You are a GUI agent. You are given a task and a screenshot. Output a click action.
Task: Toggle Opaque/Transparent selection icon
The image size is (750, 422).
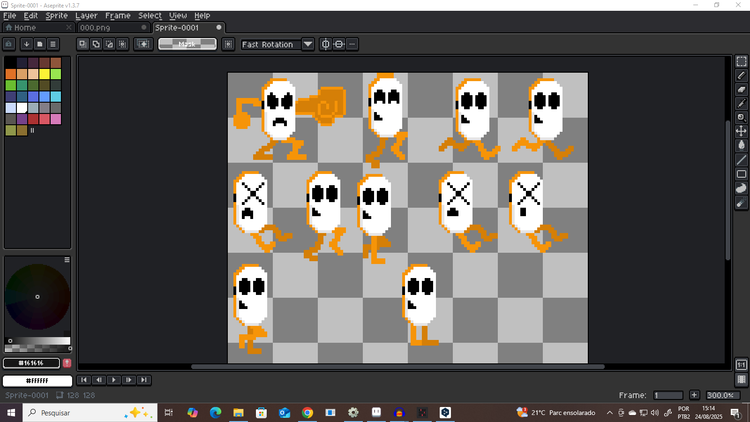click(143, 44)
